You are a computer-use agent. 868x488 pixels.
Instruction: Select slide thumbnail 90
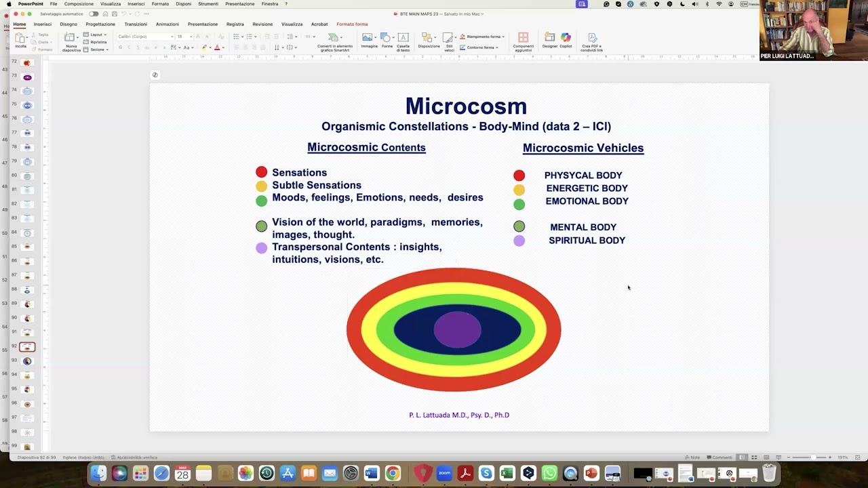point(27,318)
